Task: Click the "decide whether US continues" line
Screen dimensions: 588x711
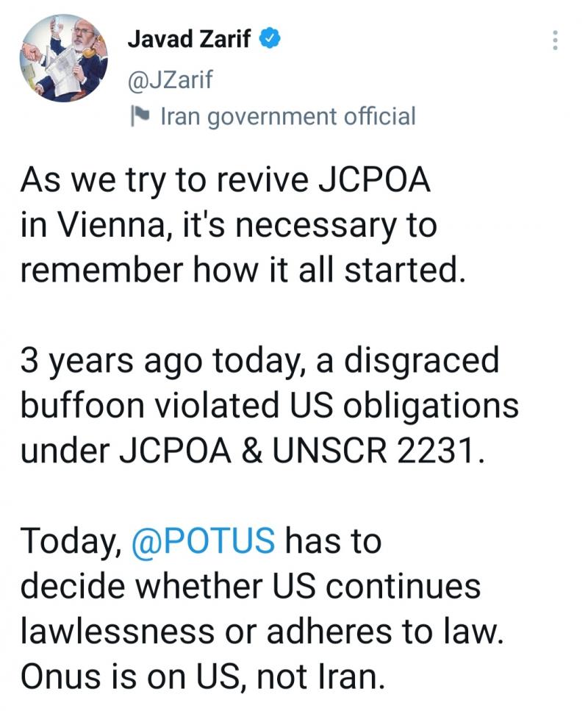Action: [x=250, y=585]
